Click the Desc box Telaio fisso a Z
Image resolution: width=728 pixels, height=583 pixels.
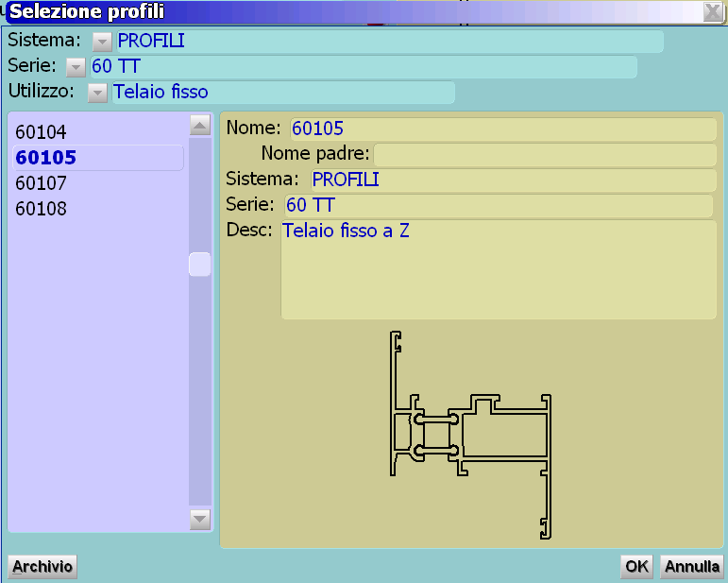coord(499,269)
